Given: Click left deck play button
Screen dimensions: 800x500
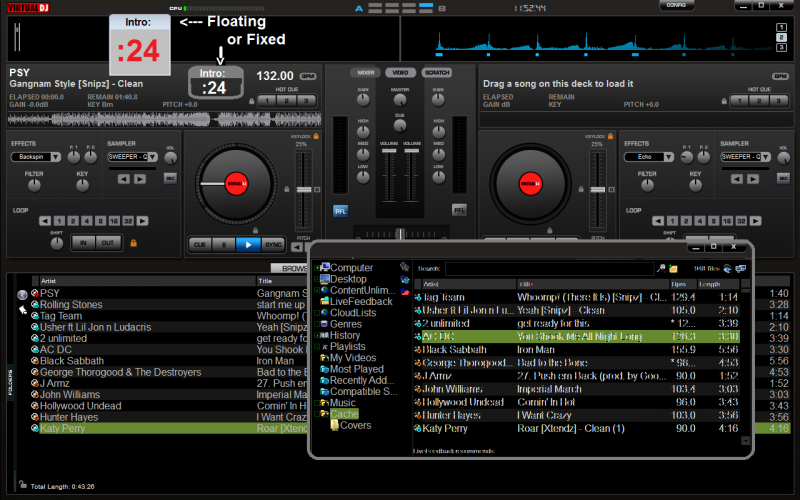Looking at the screenshot, I should 248,244.
